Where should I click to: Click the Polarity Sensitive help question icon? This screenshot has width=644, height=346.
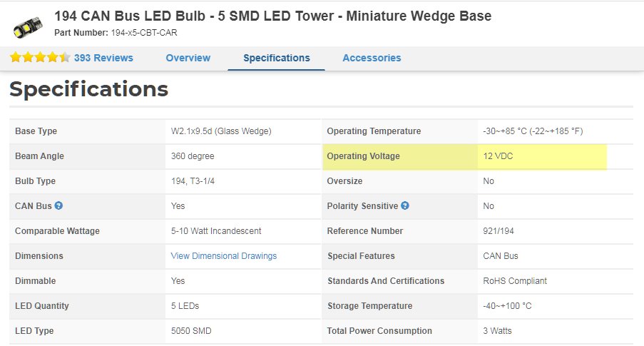point(405,205)
